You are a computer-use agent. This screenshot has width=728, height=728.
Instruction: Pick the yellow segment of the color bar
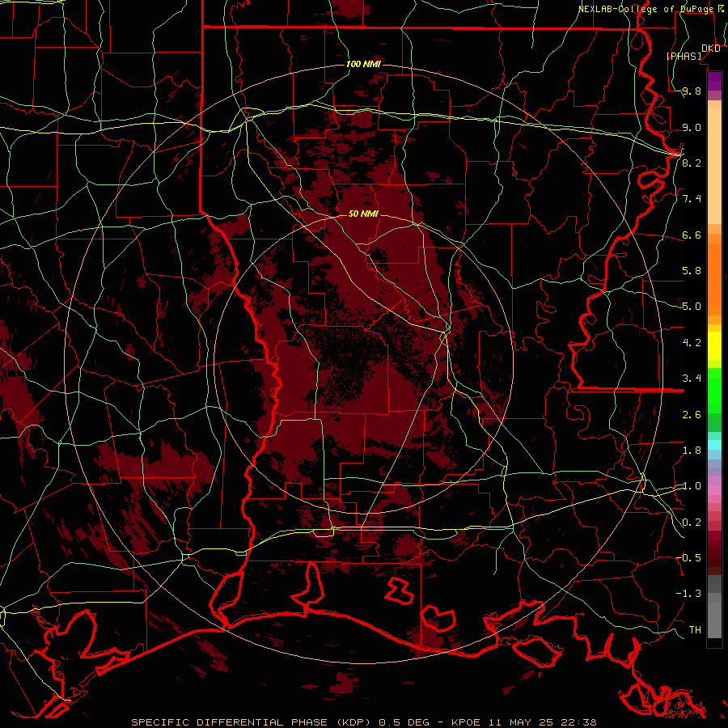(714, 346)
